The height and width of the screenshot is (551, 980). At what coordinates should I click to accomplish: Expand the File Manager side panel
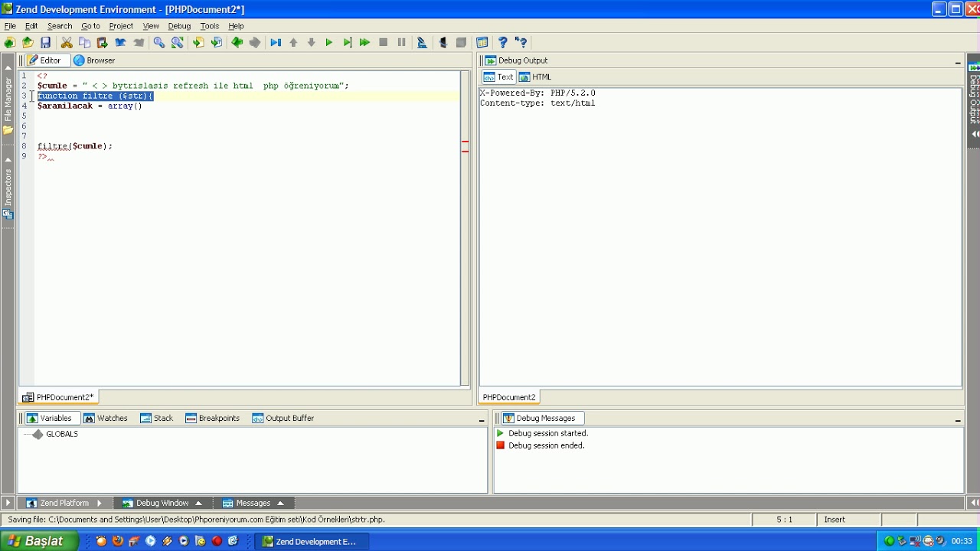coord(8,99)
